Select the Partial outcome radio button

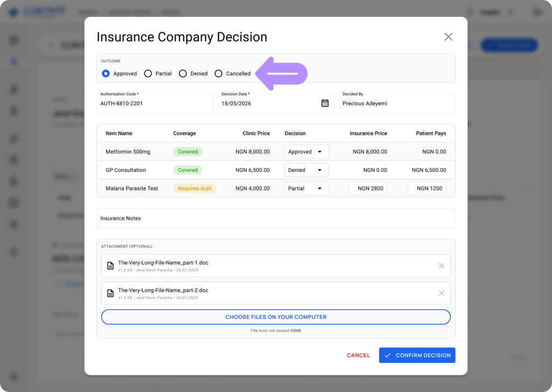[x=148, y=73]
